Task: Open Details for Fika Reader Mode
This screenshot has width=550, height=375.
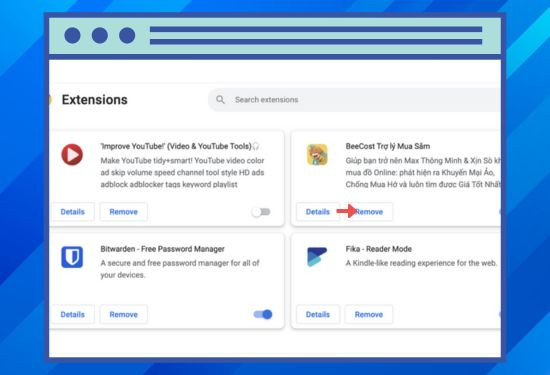Action: coord(318,314)
